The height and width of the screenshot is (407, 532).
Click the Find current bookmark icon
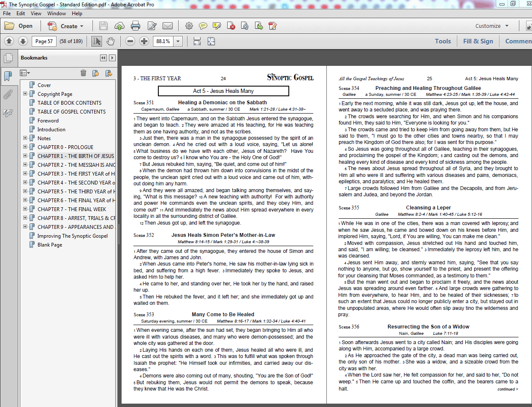click(x=109, y=73)
